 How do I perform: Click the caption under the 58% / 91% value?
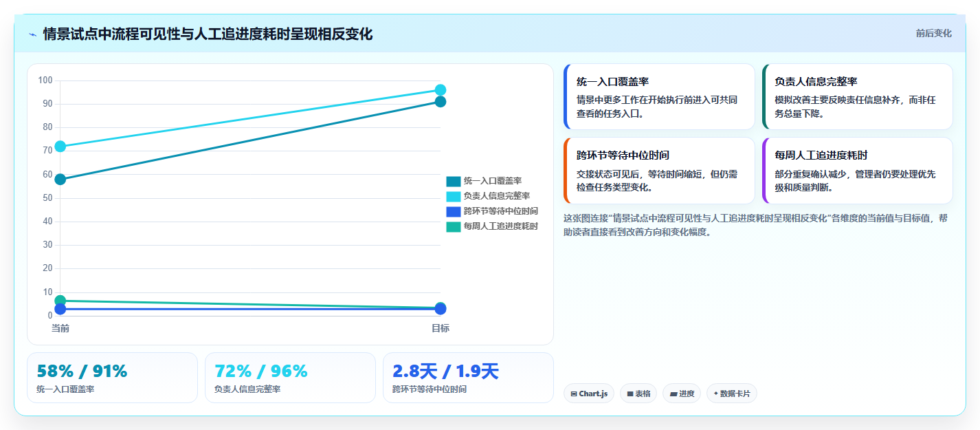(65, 389)
